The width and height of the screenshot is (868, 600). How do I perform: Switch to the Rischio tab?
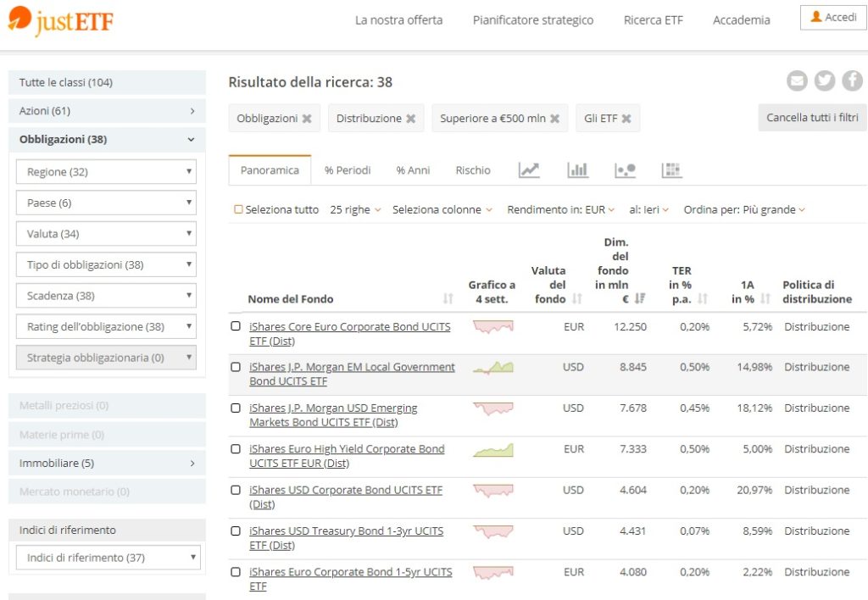coord(473,170)
